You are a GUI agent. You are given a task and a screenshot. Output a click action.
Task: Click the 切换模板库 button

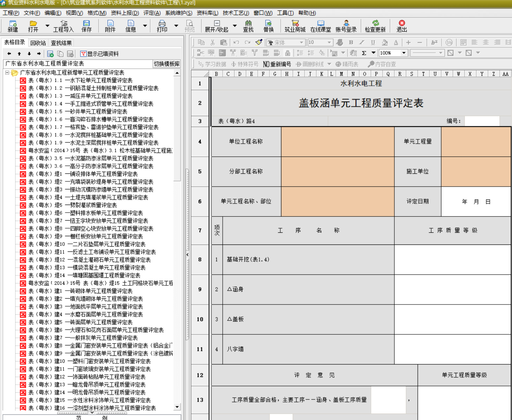coord(167,64)
